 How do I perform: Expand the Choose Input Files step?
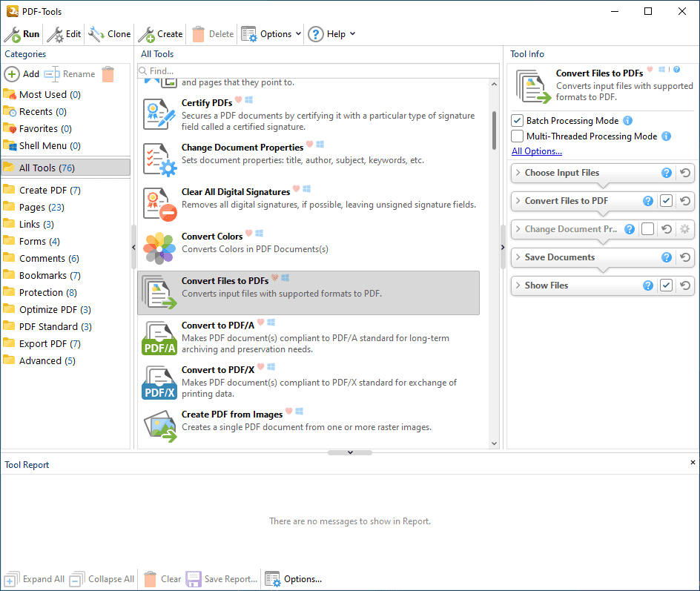518,172
